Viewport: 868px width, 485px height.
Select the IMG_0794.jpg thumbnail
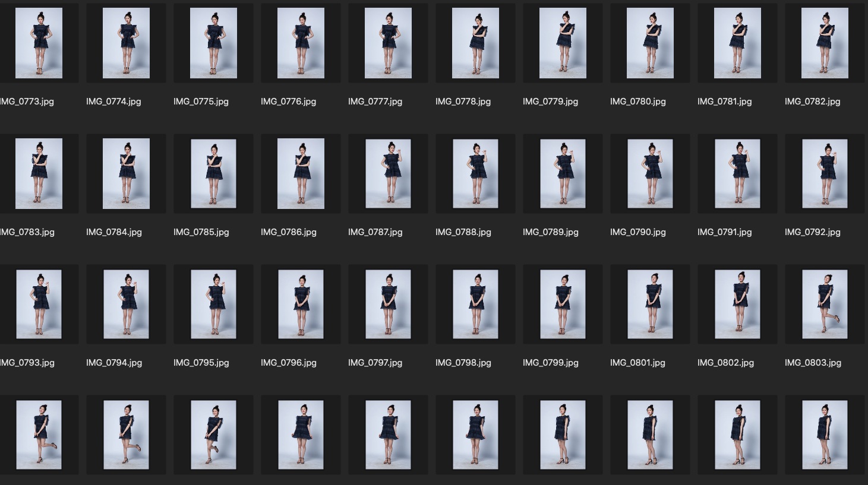[126, 304]
